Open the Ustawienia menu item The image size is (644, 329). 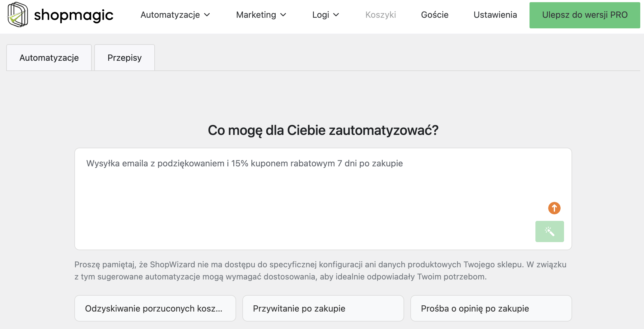pyautogui.click(x=495, y=15)
